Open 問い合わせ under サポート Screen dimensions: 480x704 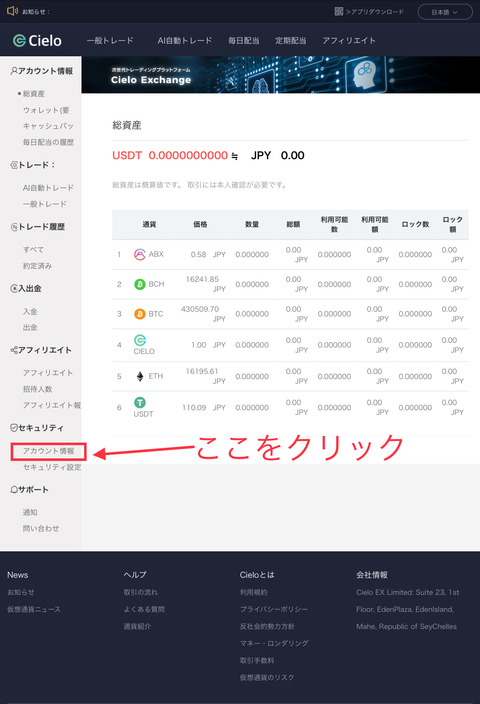click(41, 528)
